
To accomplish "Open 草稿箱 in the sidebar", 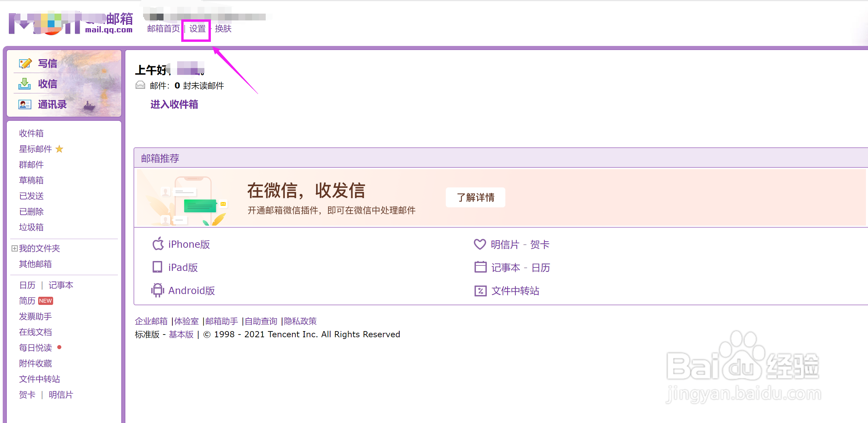I will (x=31, y=180).
